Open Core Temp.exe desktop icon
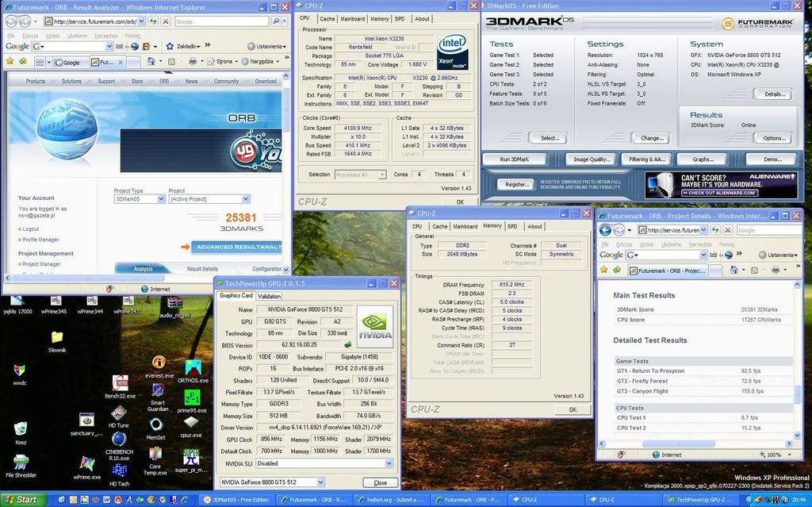 tap(155, 462)
